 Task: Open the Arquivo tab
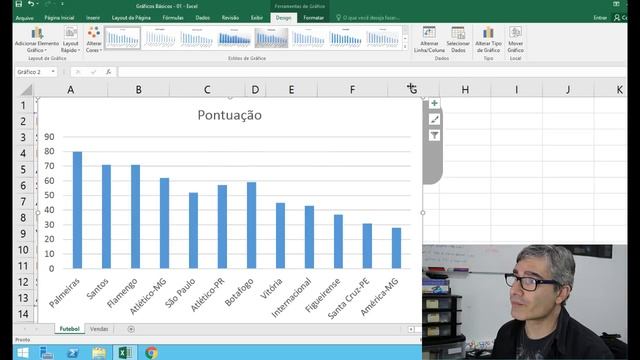pos(24,18)
